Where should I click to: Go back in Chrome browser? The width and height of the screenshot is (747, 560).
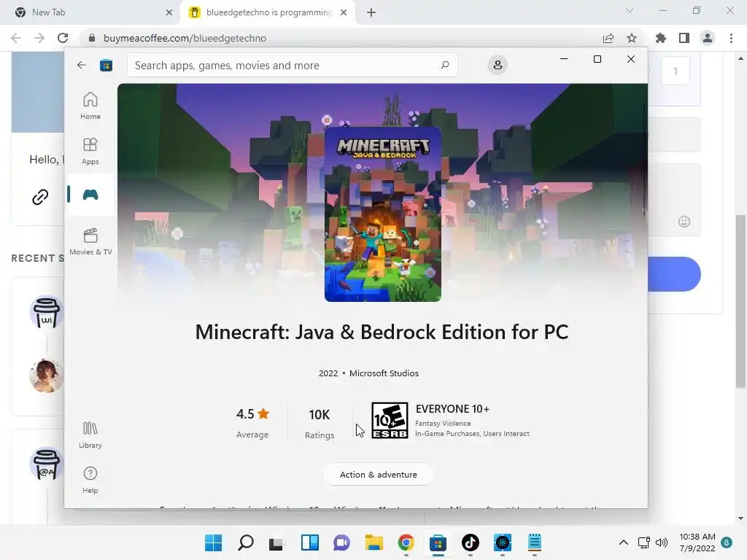[x=16, y=38]
